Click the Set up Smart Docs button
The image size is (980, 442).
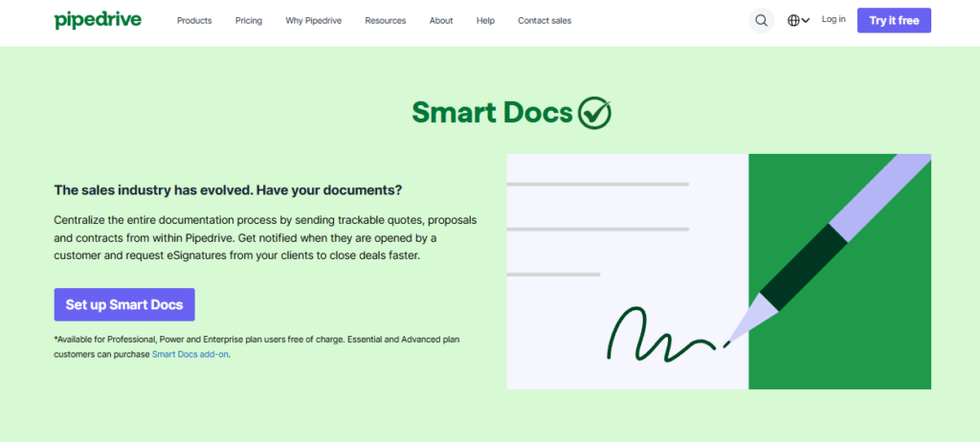[x=124, y=304]
